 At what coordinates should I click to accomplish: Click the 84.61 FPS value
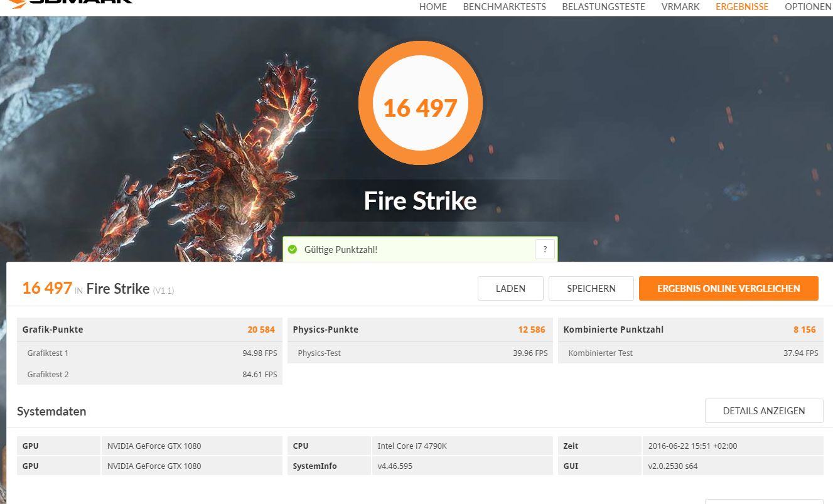(260, 374)
